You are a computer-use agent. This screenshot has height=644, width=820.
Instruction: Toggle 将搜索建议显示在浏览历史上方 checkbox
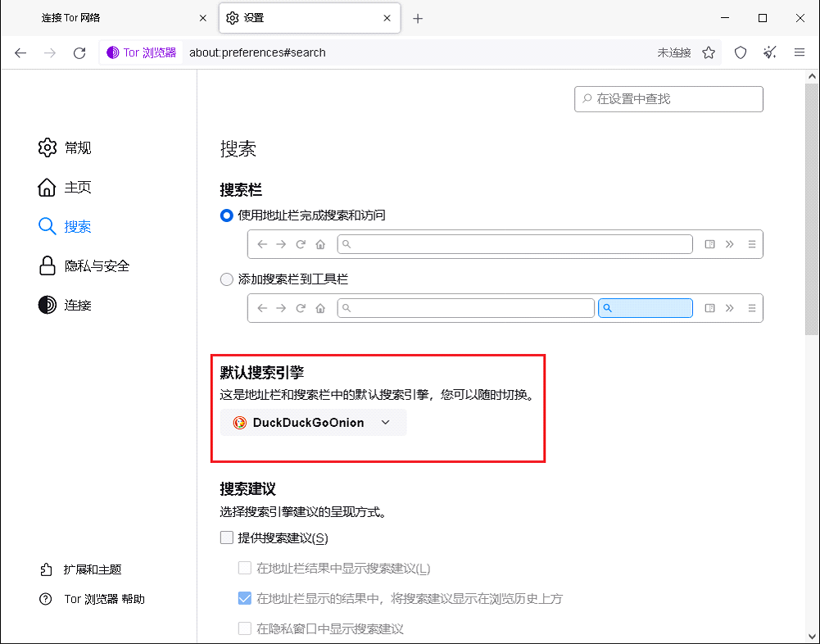coord(244,598)
